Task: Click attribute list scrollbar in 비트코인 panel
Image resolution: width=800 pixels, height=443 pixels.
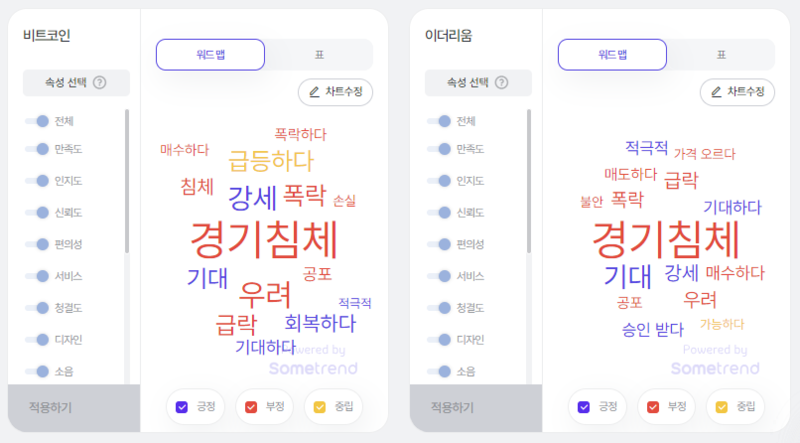Action: tap(127, 181)
